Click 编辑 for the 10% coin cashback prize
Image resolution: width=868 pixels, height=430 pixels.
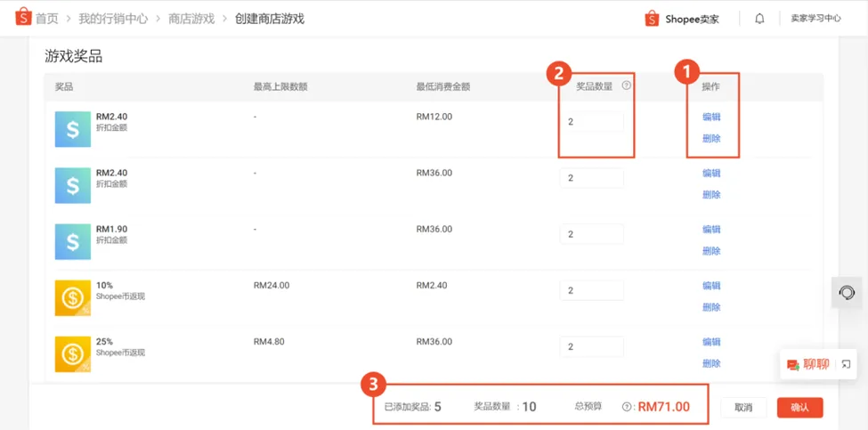tap(711, 286)
